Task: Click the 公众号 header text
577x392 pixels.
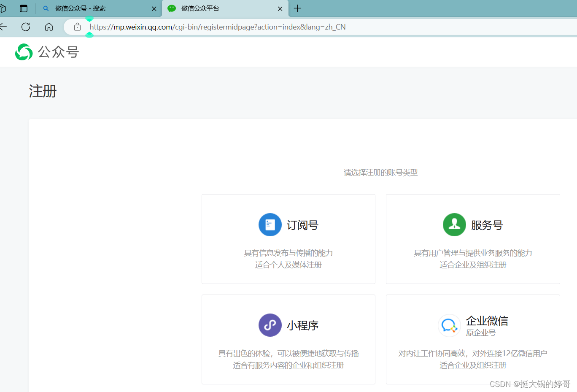Action: pyautogui.click(x=58, y=52)
